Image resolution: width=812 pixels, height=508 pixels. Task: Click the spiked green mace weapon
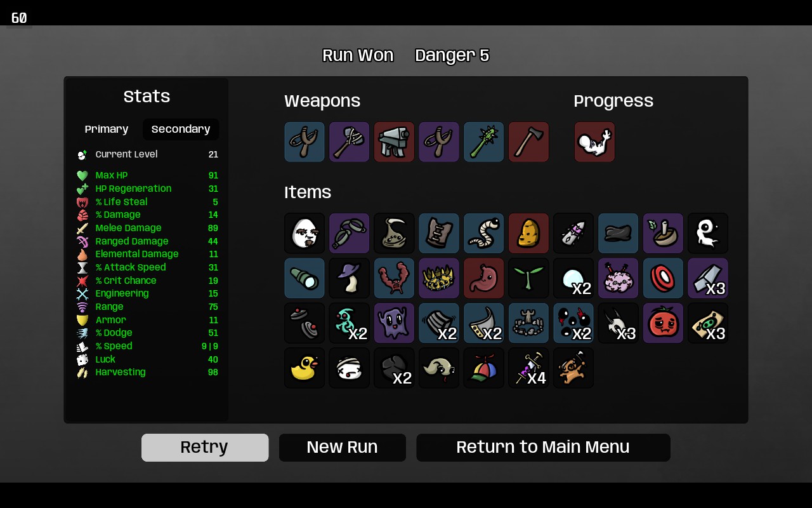[483, 142]
